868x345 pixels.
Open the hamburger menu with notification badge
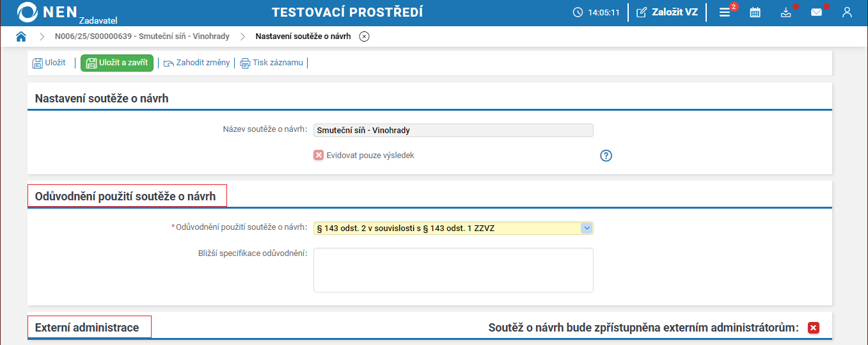(725, 12)
